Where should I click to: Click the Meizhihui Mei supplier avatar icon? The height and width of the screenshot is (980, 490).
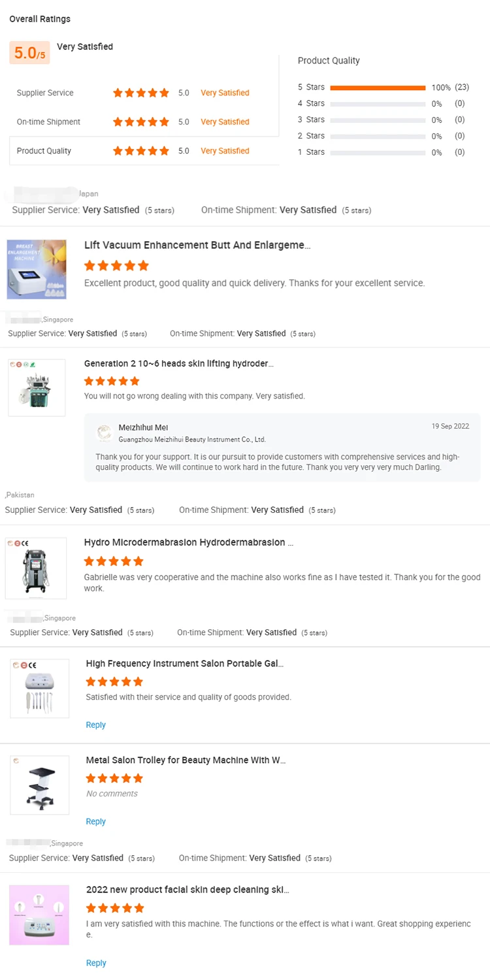point(105,433)
